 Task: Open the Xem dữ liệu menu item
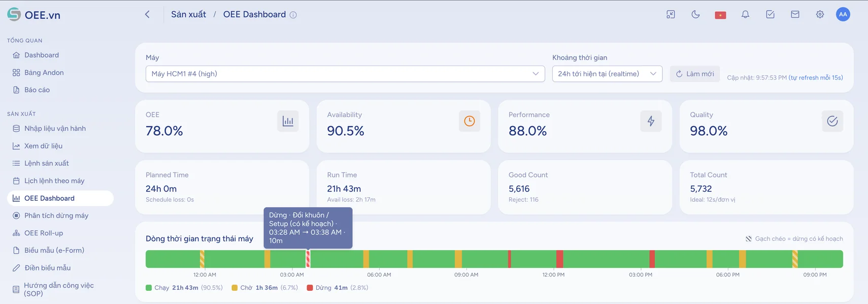tap(60, 146)
